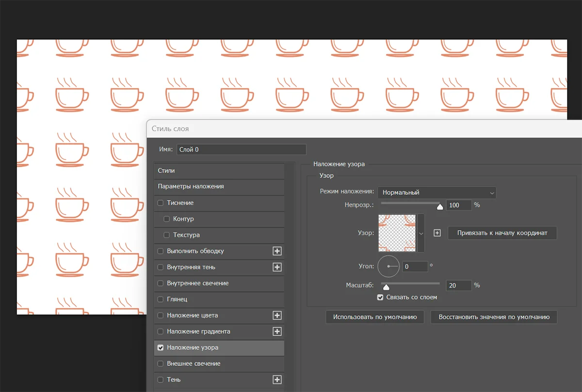Enable the Глянец checkbox

click(161, 299)
